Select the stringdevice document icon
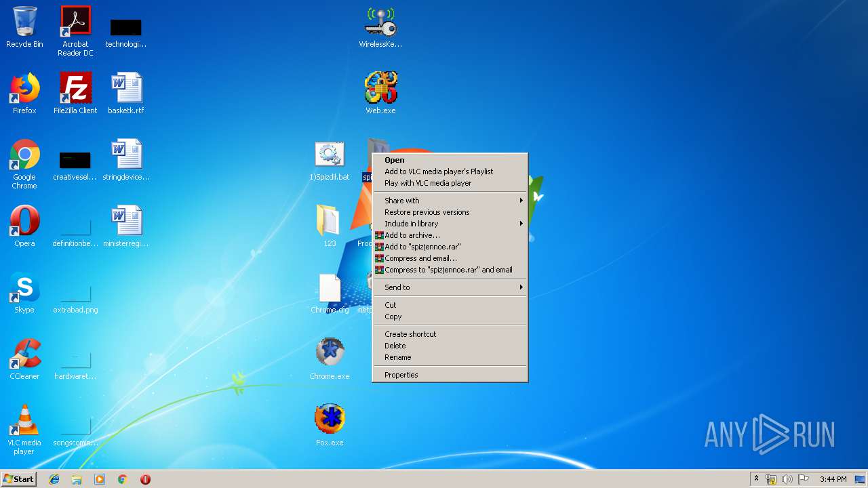This screenshot has width=868, height=488. coord(126,160)
